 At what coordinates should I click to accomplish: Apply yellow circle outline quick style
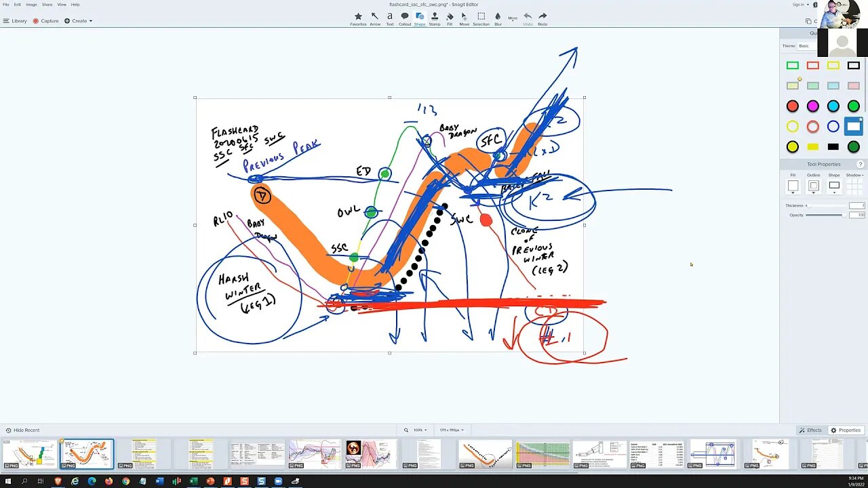(793, 127)
